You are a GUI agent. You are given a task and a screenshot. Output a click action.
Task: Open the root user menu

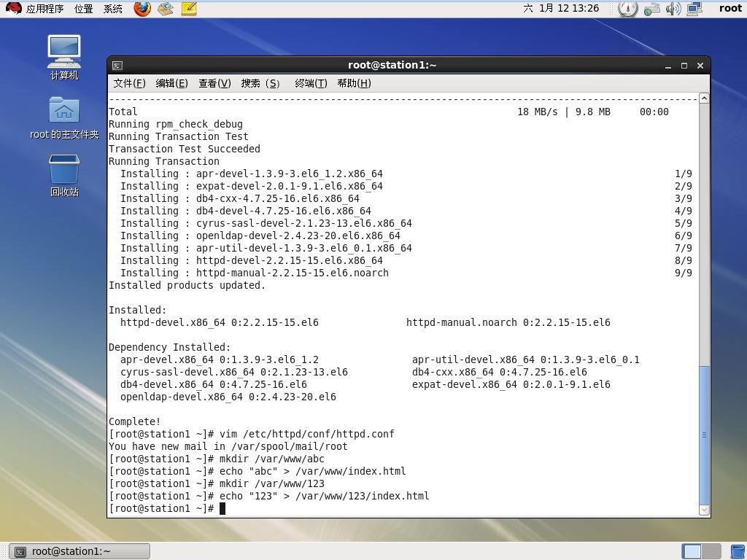pyautogui.click(x=730, y=8)
